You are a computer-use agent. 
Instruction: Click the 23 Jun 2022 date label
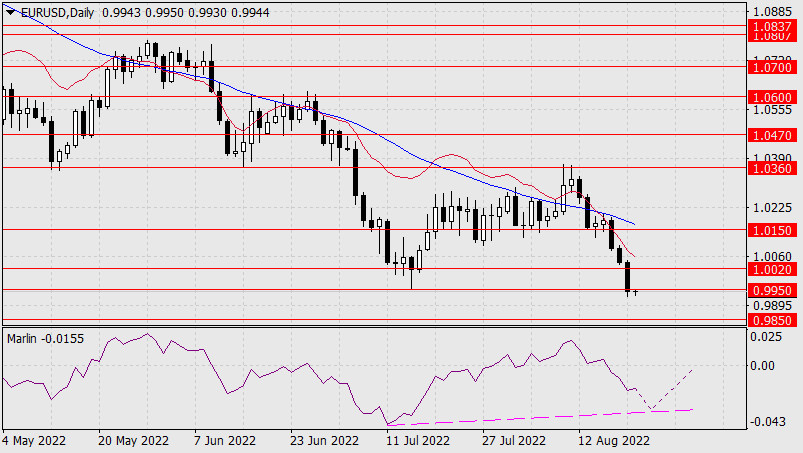pyautogui.click(x=324, y=441)
